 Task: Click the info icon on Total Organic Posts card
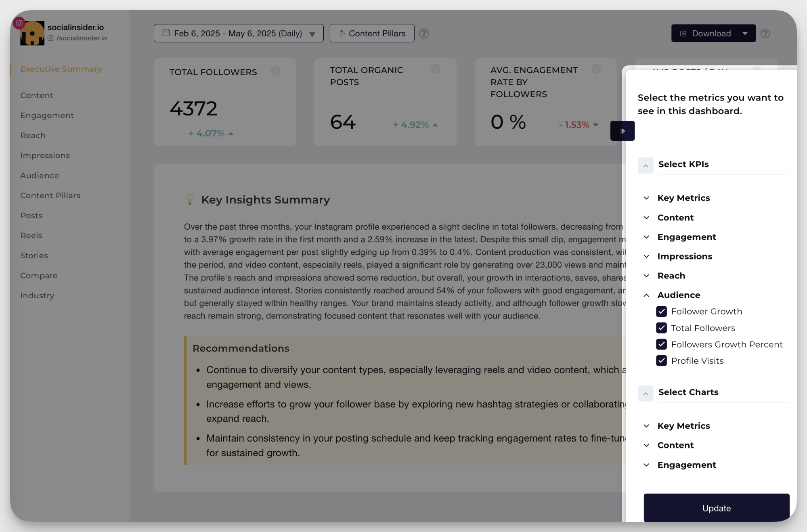point(436,69)
